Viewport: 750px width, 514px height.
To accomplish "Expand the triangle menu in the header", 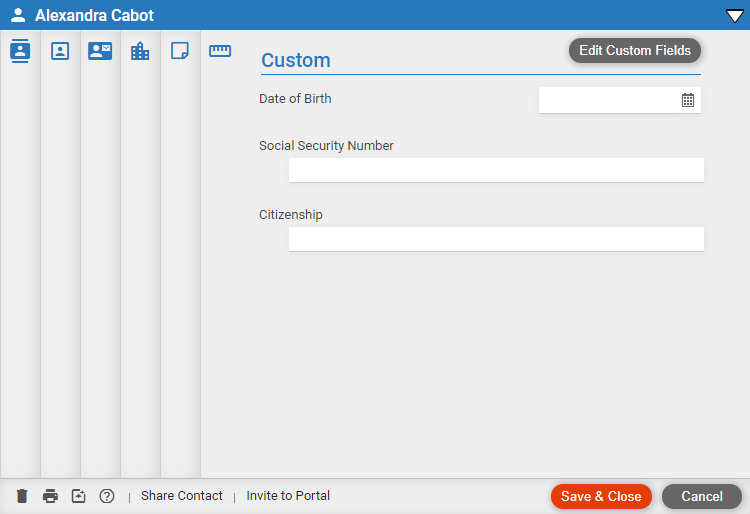I will pyautogui.click(x=735, y=16).
